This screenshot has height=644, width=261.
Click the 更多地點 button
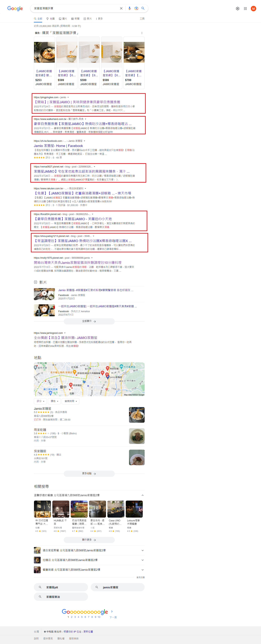click(89, 473)
